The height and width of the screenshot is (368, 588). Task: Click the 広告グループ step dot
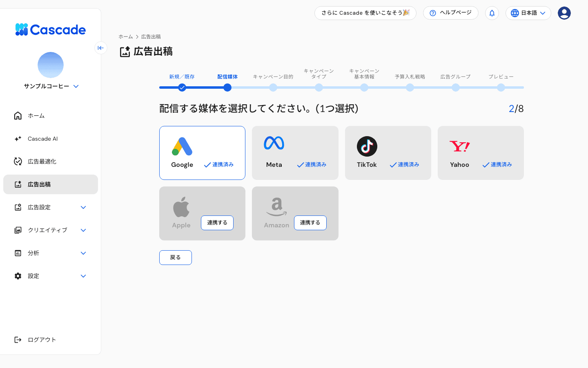[x=456, y=88]
